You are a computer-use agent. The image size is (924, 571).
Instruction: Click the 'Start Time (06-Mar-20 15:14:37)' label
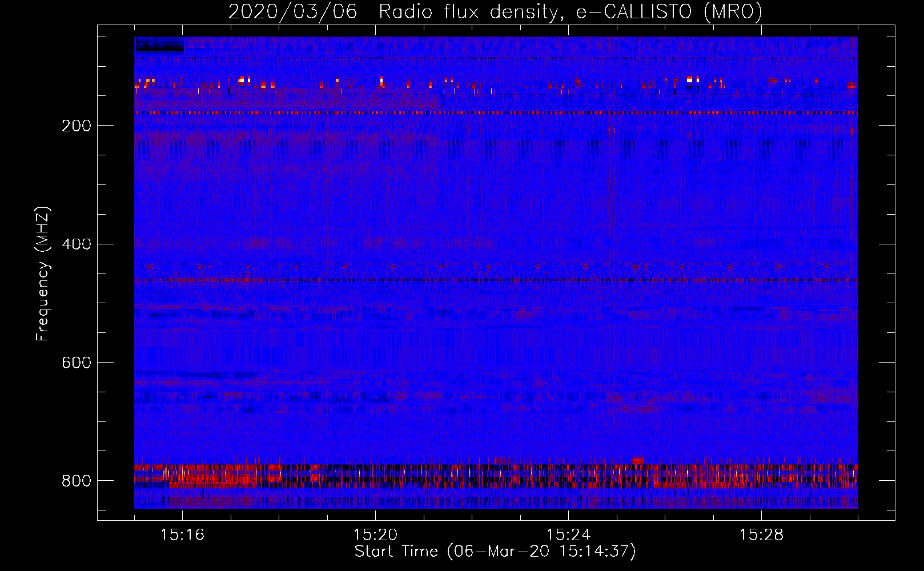(495, 552)
